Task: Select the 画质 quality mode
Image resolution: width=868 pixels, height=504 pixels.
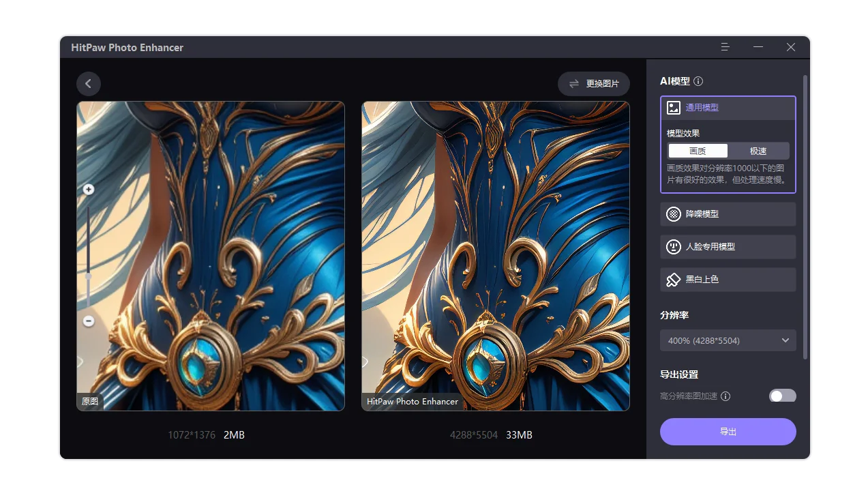Action: [698, 151]
